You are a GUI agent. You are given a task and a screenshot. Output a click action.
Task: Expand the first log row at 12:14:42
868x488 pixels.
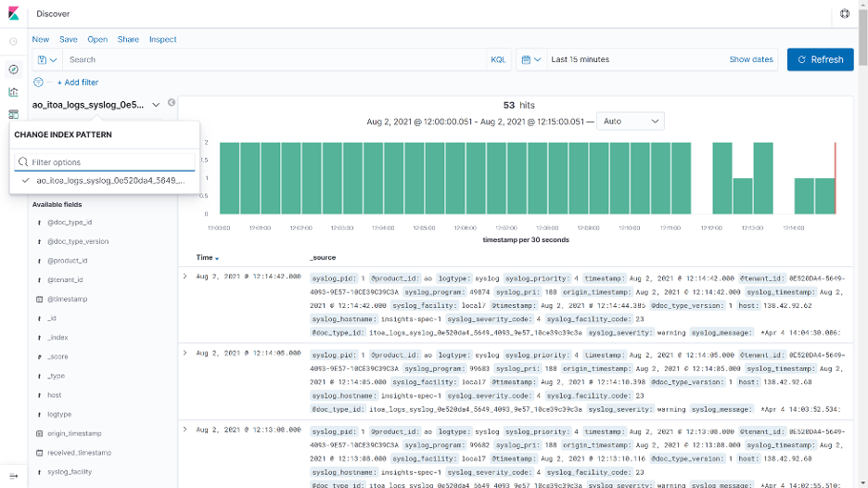tap(185, 276)
